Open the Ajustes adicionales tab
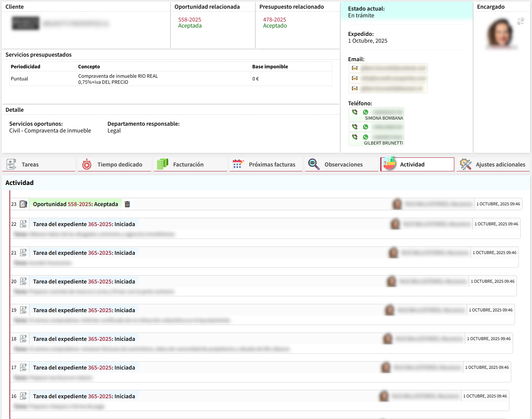The height and width of the screenshot is (419, 532). 500,165
